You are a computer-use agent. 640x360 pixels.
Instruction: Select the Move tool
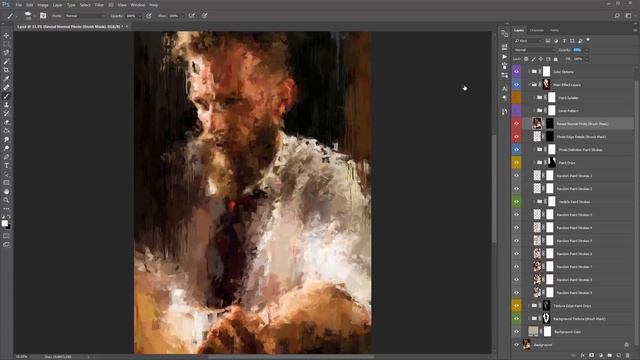click(6, 36)
